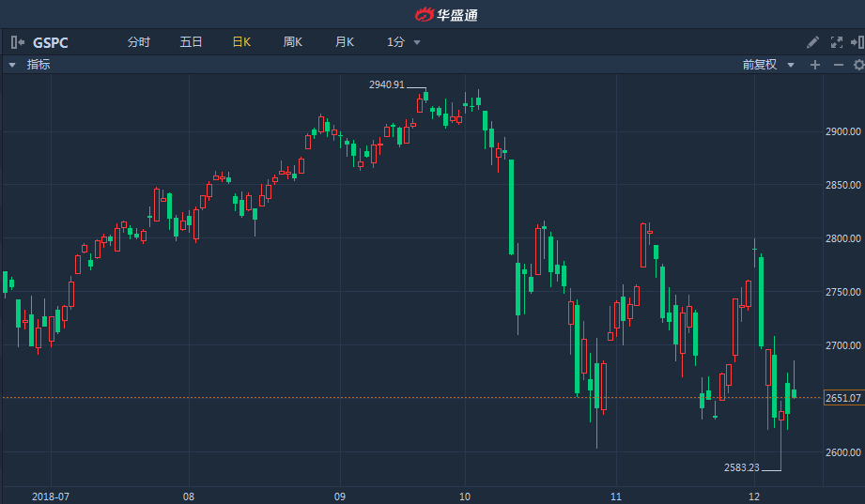This screenshot has height=504, width=865.
Task: Select the 月K monthly candlestick tab
Action: coord(345,42)
